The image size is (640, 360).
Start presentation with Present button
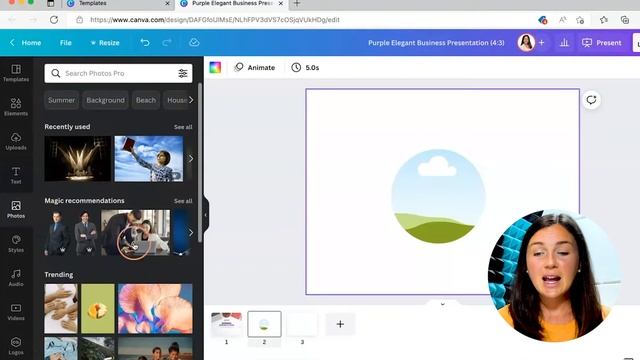[x=602, y=42]
